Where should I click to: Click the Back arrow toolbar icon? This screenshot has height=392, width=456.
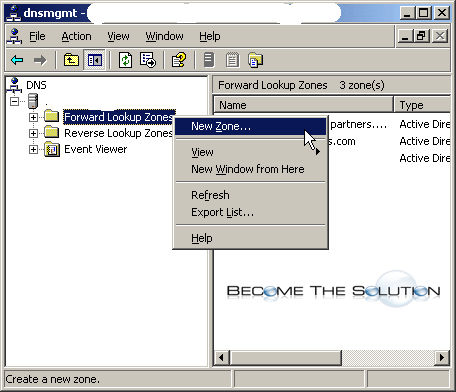(x=17, y=60)
